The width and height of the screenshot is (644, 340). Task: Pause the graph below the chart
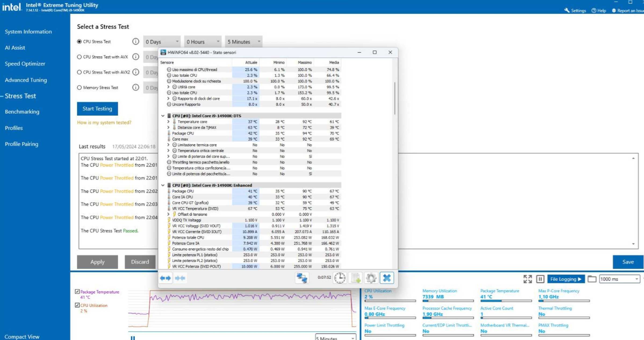133,338
